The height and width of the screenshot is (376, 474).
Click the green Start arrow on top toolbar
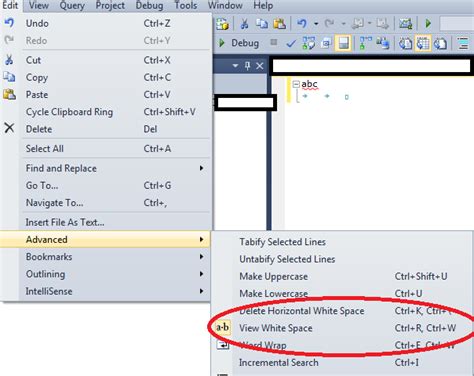coord(428,24)
